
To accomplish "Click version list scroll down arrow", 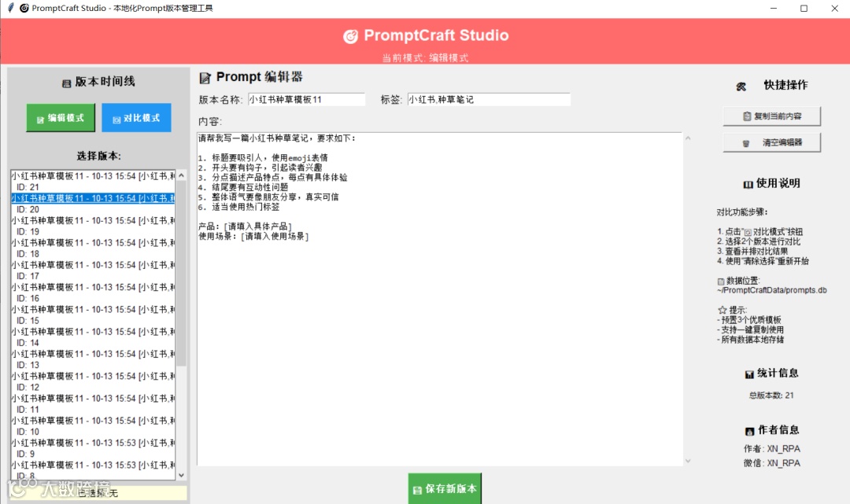I will pos(182,475).
